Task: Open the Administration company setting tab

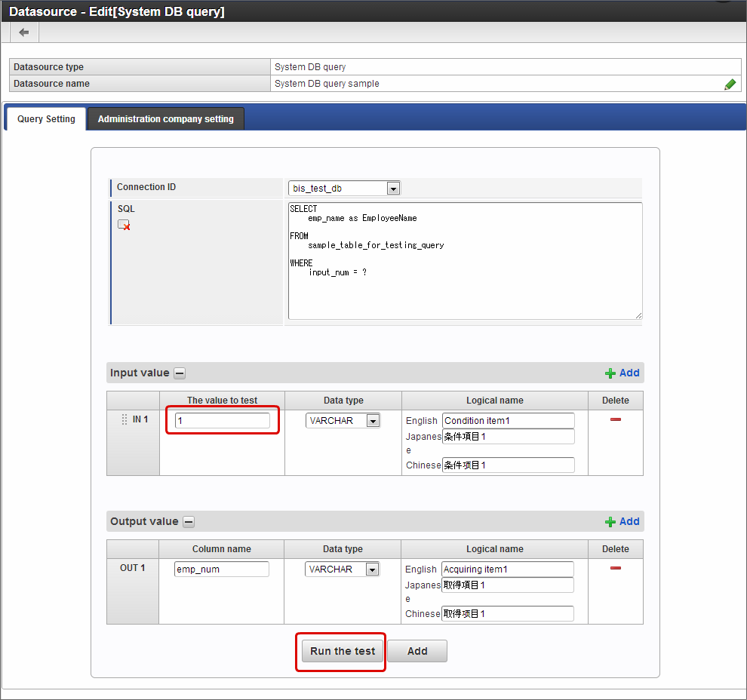Action: (166, 119)
